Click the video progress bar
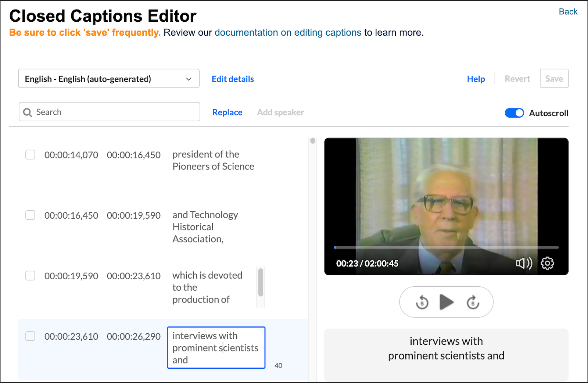The height and width of the screenshot is (383, 588). click(446, 247)
